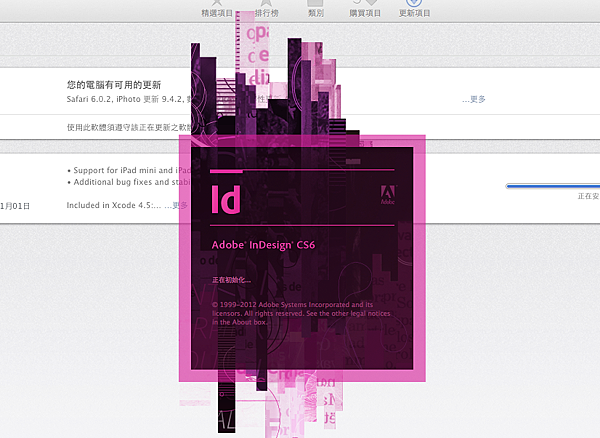This screenshot has width=600, height=438.
Task: Click the 正在初始化 status on splash
Action: coord(231,280)
